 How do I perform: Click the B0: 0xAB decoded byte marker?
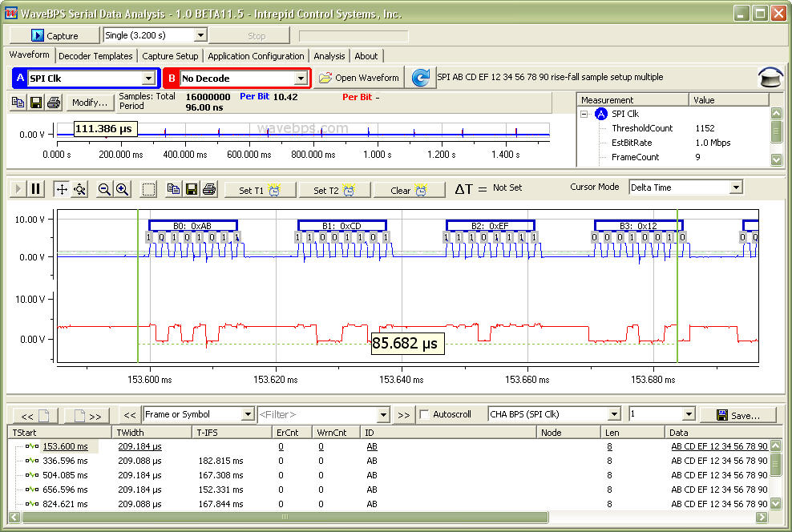click(193, 226)
